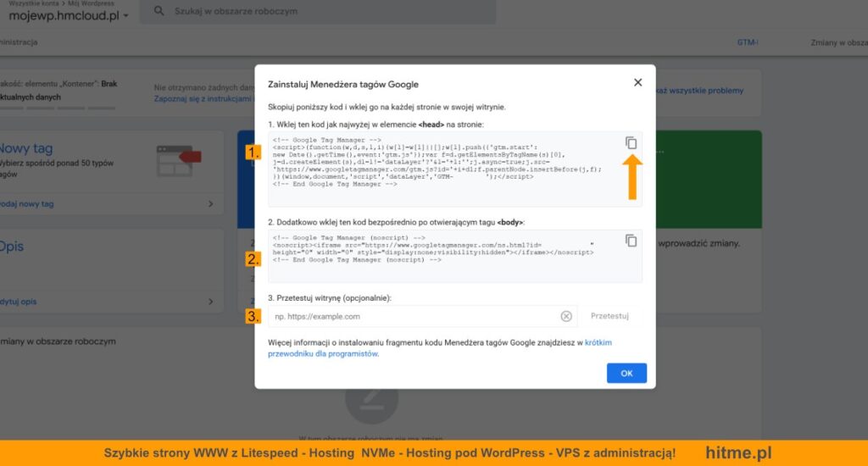Open the mojewp.hmcloud.pl account dropdown
868x466 pixels.
(125, 16)
